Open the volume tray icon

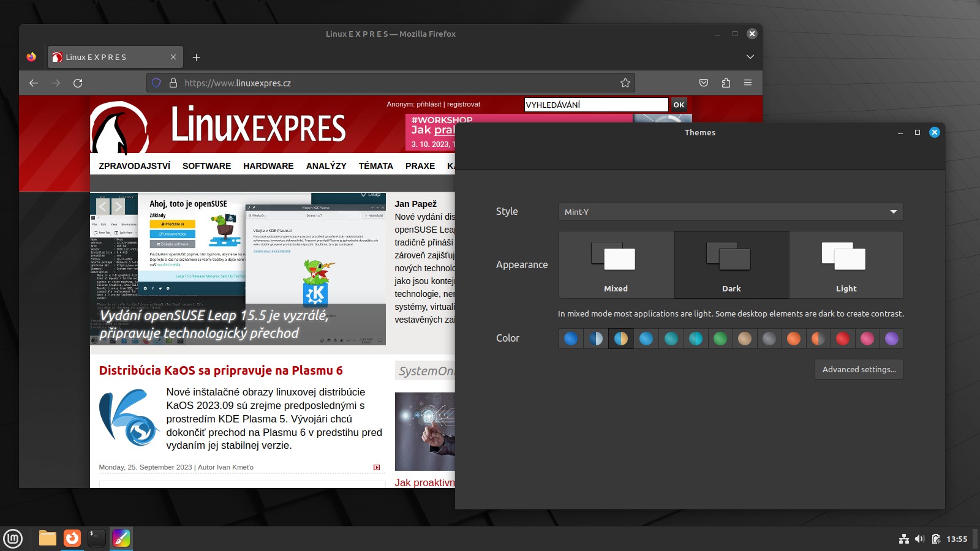(919, 539)
